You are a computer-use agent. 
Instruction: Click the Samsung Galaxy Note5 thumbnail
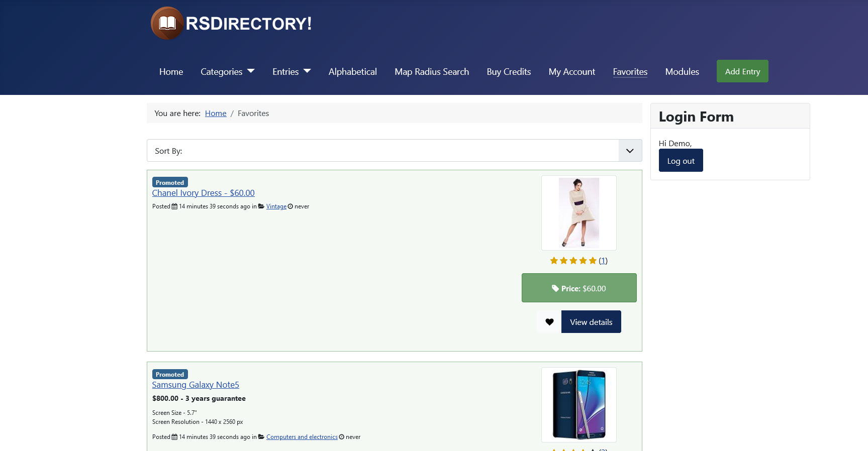point(579,405)
